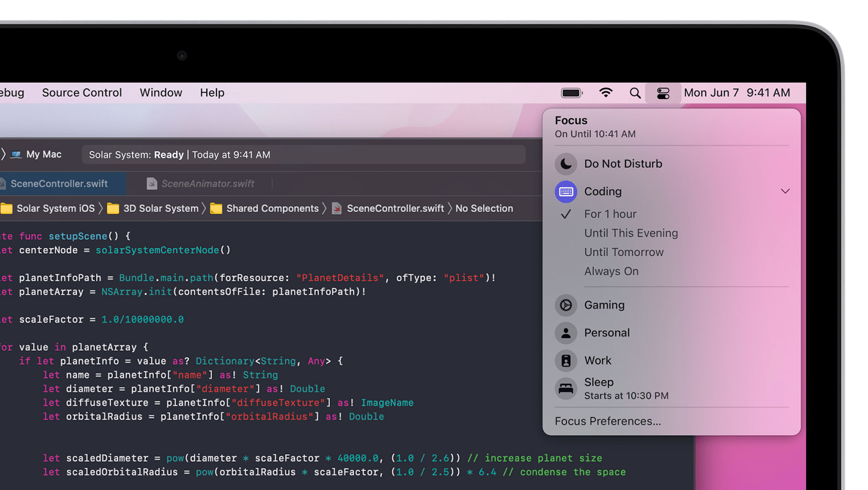868x490 pixels.
Task: Open Solar System iOS breadcrumb
Action: (55, 209)
